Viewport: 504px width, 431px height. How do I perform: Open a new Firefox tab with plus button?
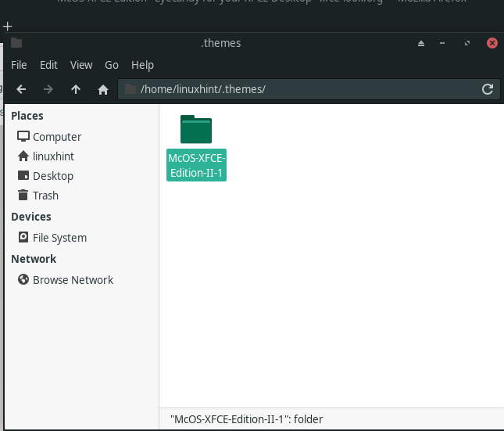point(7,26)
